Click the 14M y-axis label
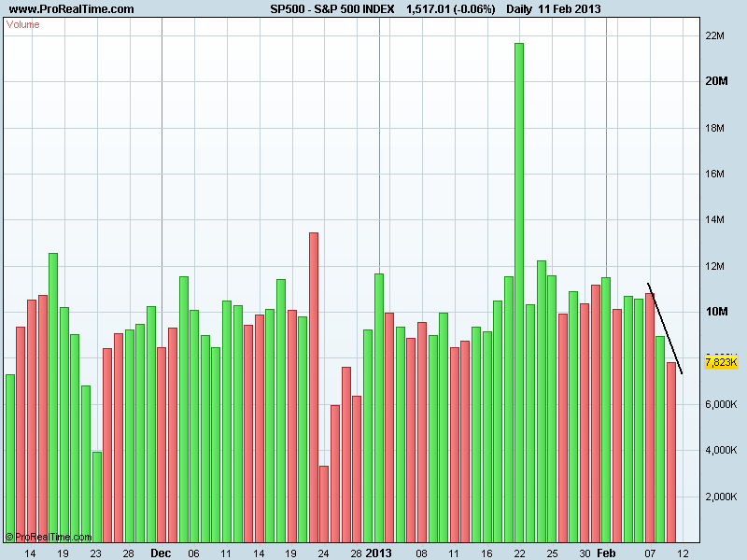747x560 pixels. click(714, 219)
